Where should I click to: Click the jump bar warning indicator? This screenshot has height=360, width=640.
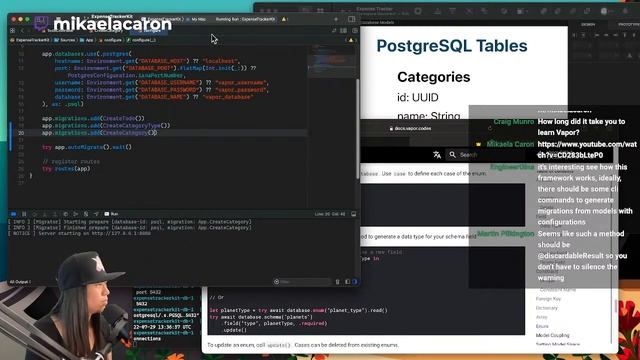coord(351,40)
